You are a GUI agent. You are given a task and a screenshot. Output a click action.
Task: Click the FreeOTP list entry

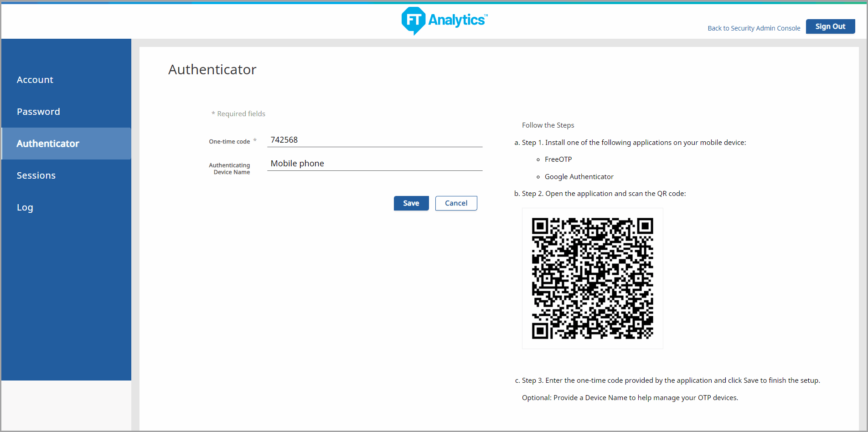coord(558,159)
